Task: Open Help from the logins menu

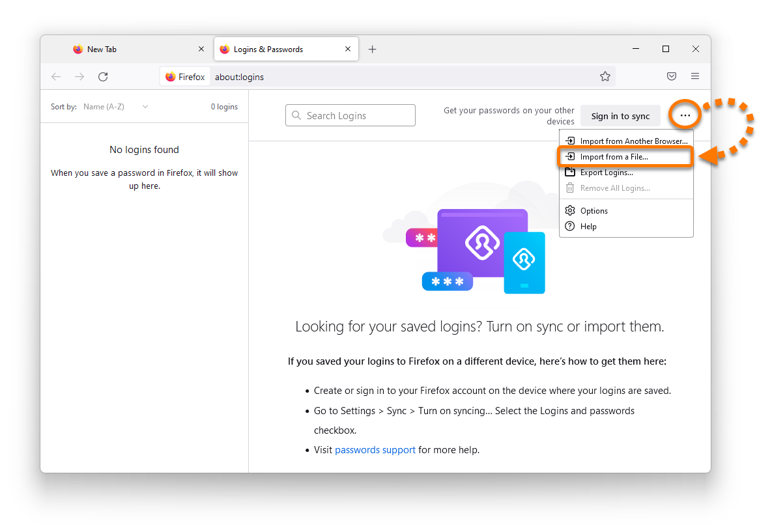Action: click(626, 227)
